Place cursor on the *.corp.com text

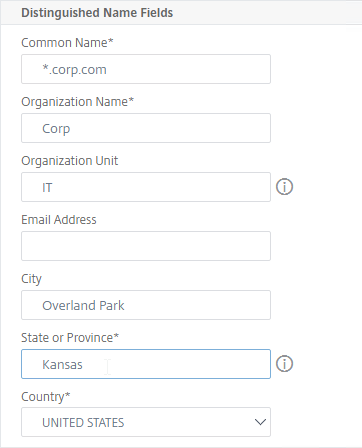pyautogui.click(x=74, y=69)
